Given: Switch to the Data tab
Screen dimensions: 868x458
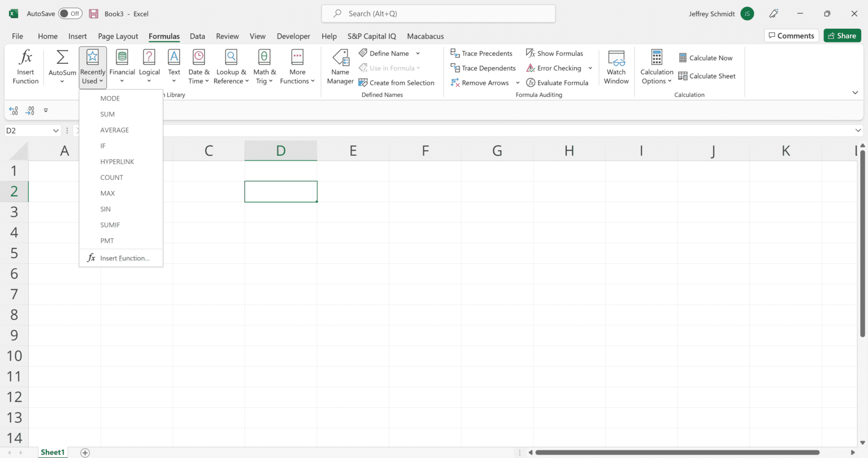Looking at the screenshot, I should (x=197, y=36).
